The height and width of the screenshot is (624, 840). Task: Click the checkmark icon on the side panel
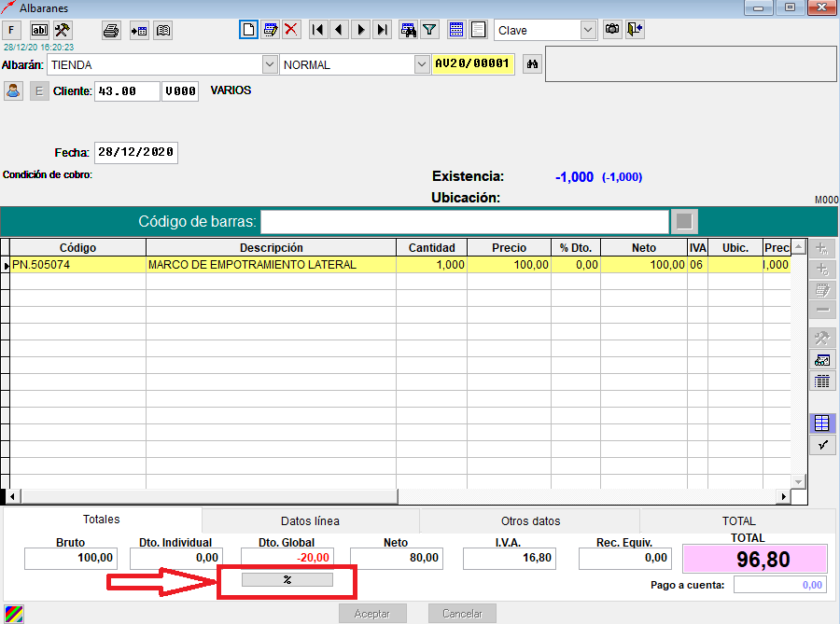coord(822,445)
